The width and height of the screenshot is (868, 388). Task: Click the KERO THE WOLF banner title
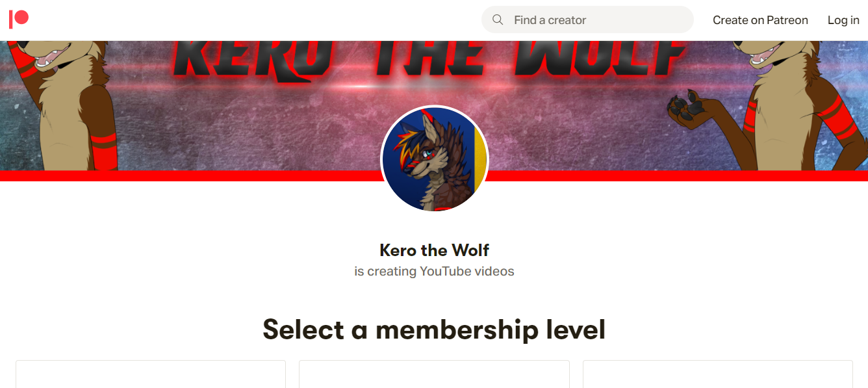pyautogui.click(x=429, y=58)
